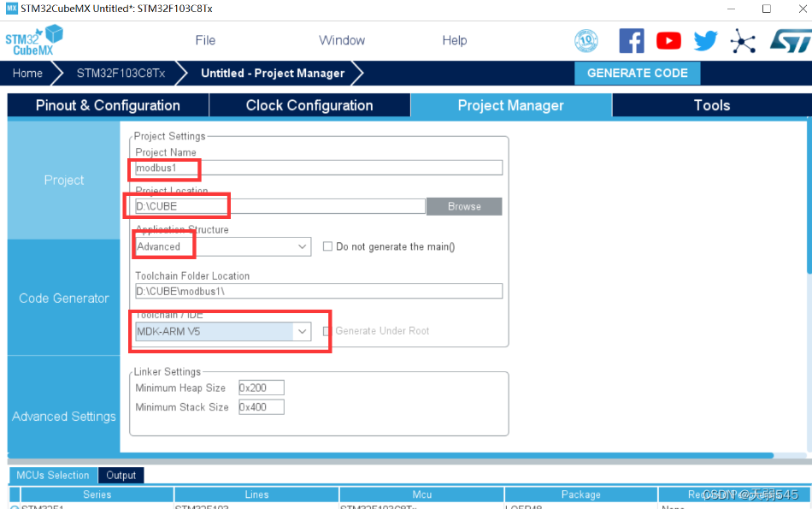This screenshot has height=509, width=812.
Task: Switch to the Tools tab
Action: point(712,105)
